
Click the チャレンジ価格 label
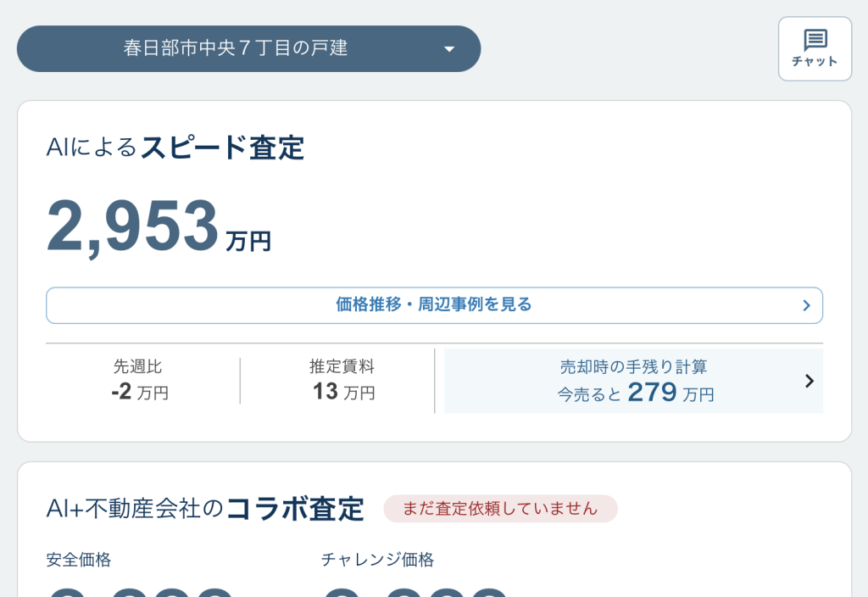[377, 560]
